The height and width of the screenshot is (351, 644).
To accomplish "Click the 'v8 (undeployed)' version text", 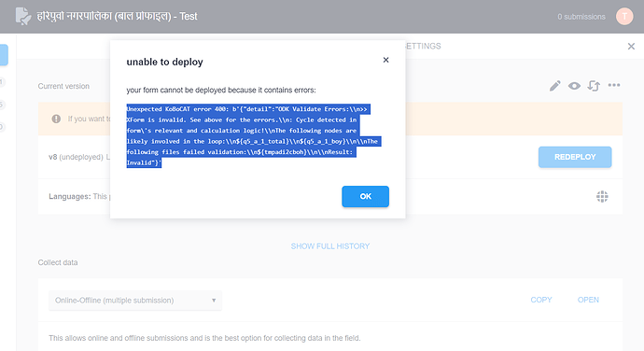I will pos(76,157).
